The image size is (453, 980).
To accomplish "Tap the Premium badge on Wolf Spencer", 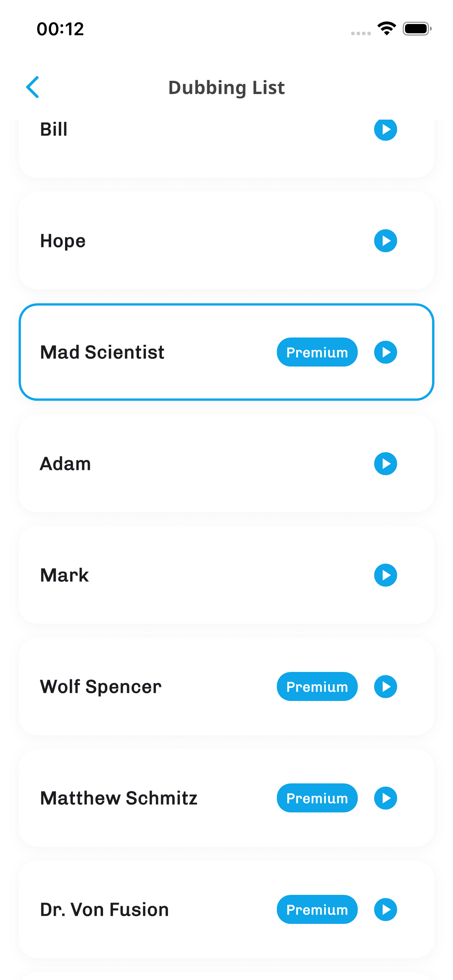I will tap(317, 687).
